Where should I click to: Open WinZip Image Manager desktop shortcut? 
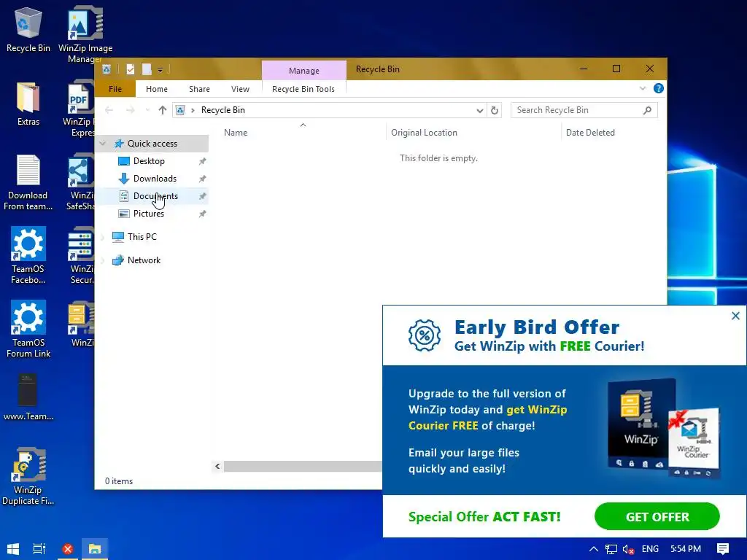click(85, 34)
